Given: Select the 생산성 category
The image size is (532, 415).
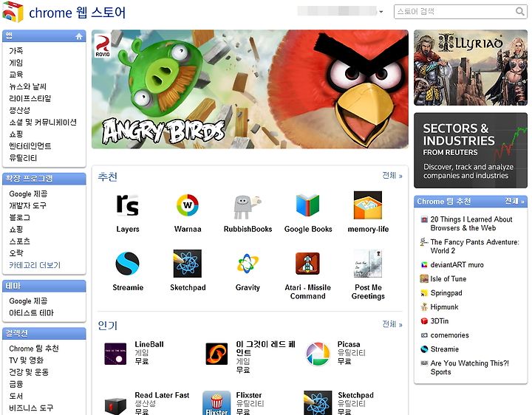Looking at the screenshot, I should point(20,110).
